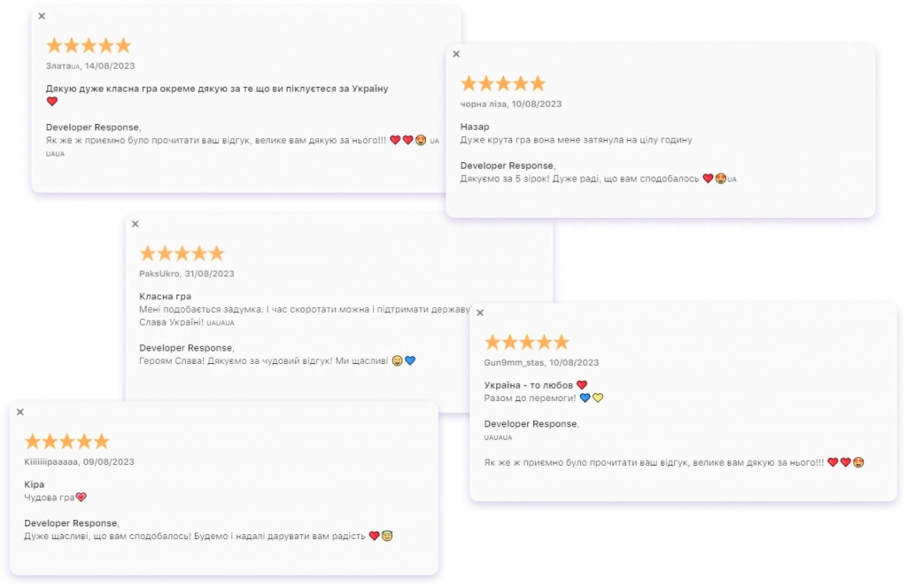Viewport: 907px width, 588px height.
Task: Close the Злата review card
Action: tap(42, 16)
